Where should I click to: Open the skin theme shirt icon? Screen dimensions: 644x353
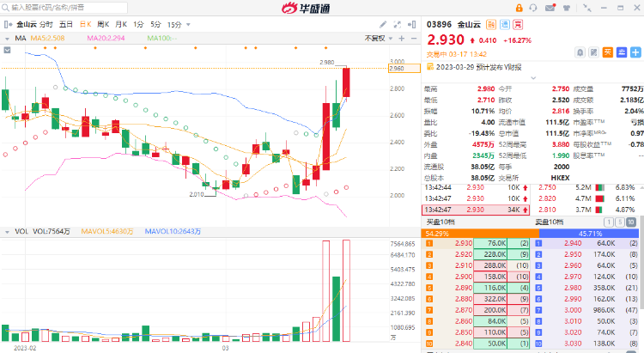pos(567,8)
